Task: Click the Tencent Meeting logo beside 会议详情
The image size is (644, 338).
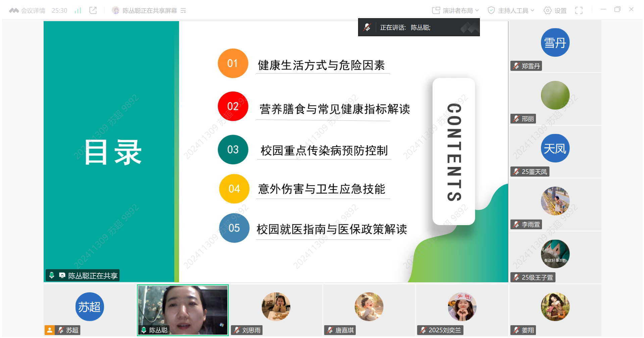Action: pos(14,11)
